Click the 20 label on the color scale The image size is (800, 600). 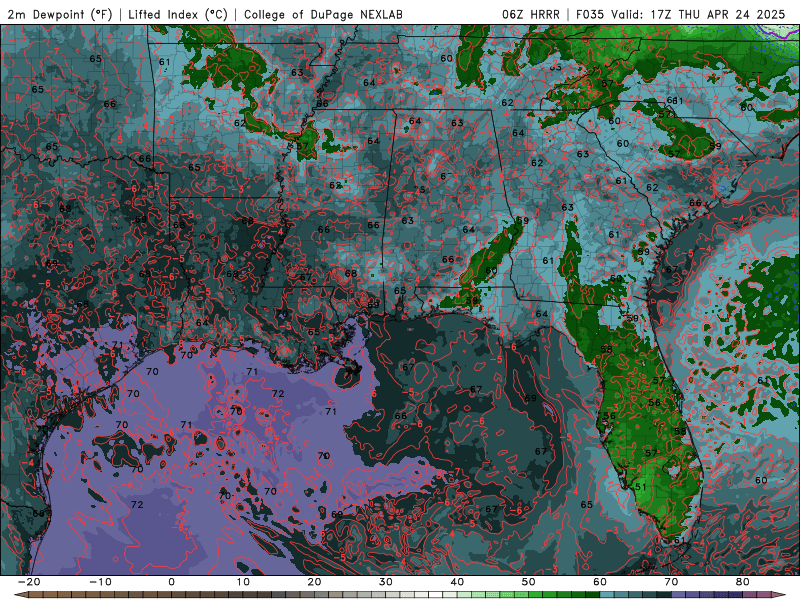[314, 582]
